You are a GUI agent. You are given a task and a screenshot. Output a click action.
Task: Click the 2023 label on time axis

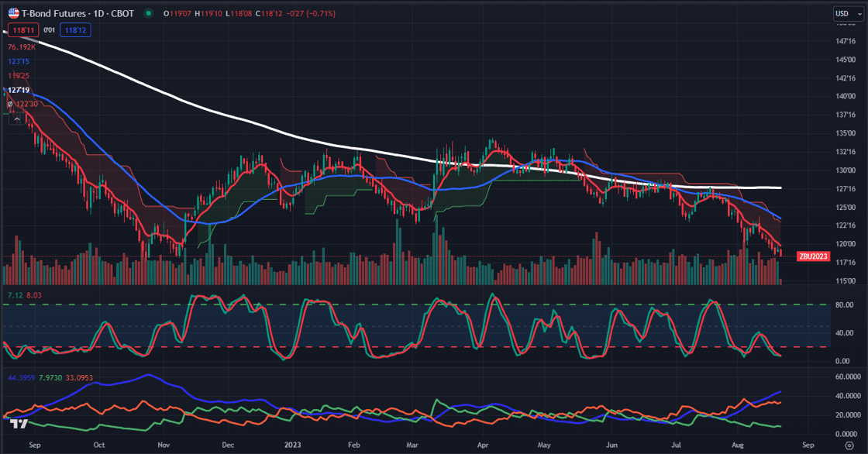point(292,445)
